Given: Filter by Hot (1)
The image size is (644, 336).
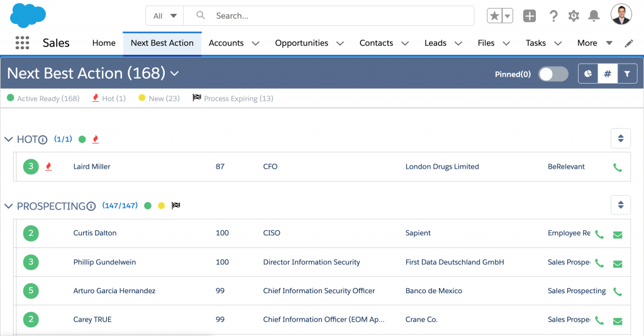Looking at the screenshot, I should click(x=109, y=99).
